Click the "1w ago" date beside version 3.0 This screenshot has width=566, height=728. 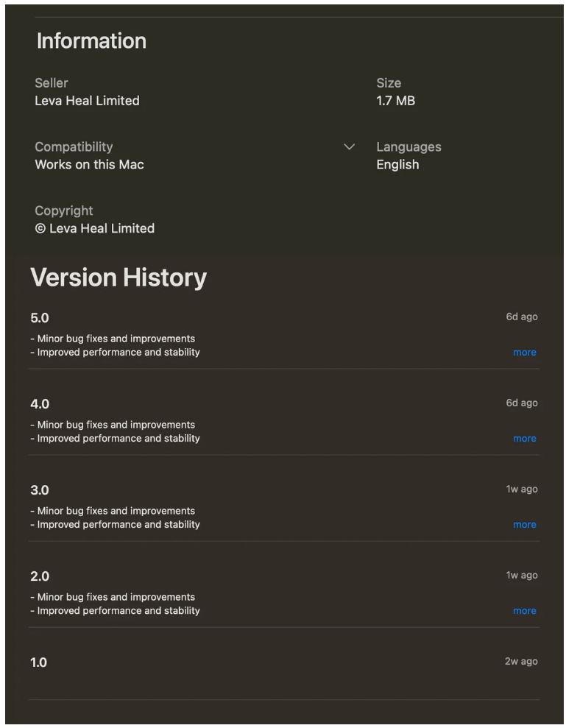pos(521,490)
